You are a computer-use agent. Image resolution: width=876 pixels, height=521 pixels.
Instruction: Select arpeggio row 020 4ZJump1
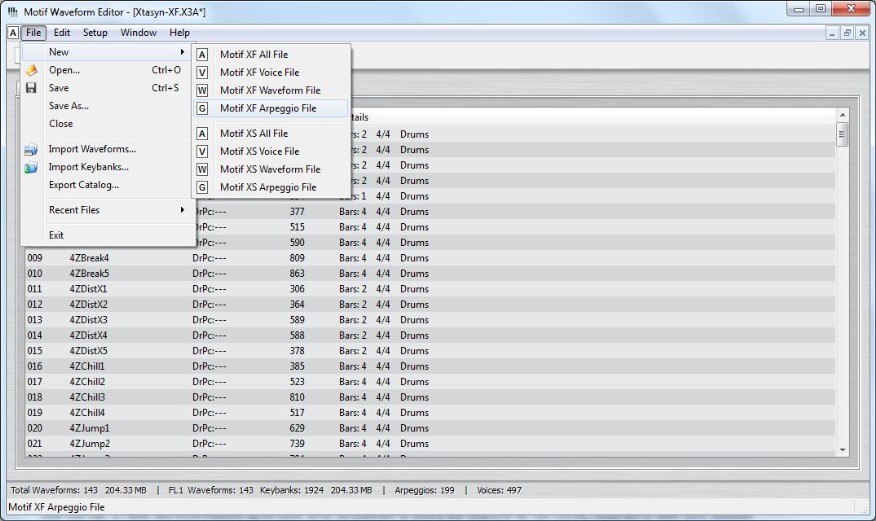pos(430,428)
